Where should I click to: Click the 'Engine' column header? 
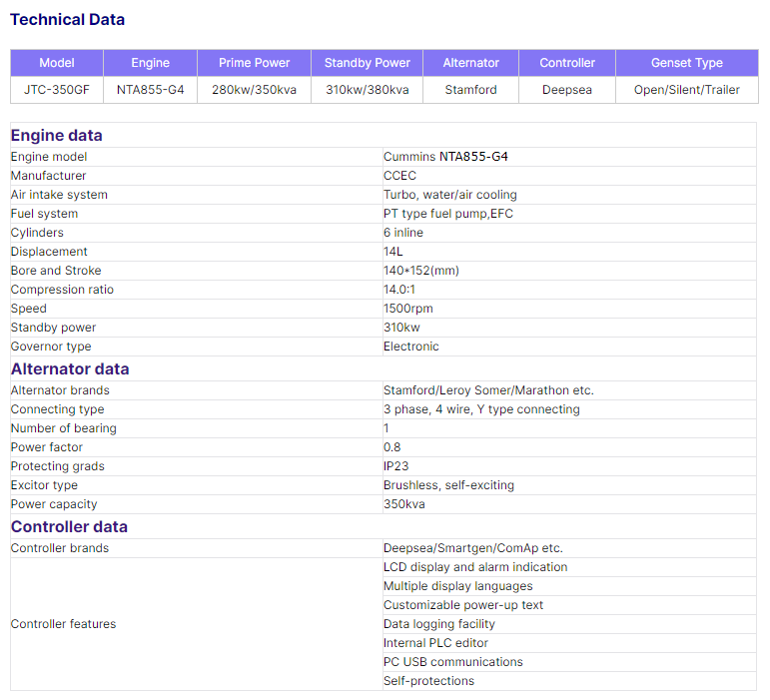(x=150, y=63)
